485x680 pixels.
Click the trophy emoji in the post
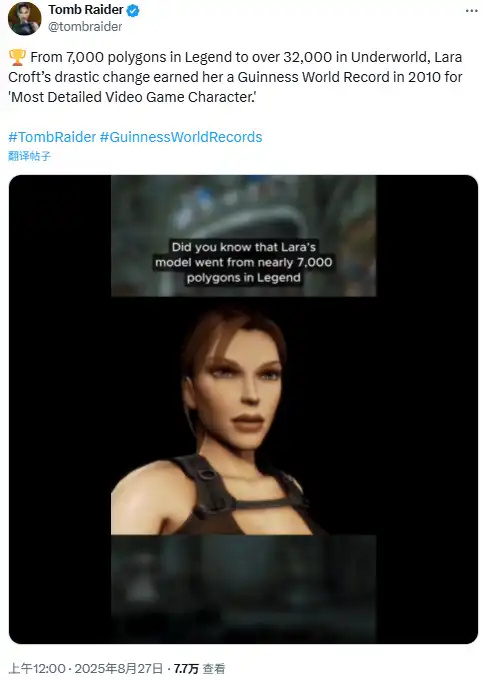click(17, 57)
